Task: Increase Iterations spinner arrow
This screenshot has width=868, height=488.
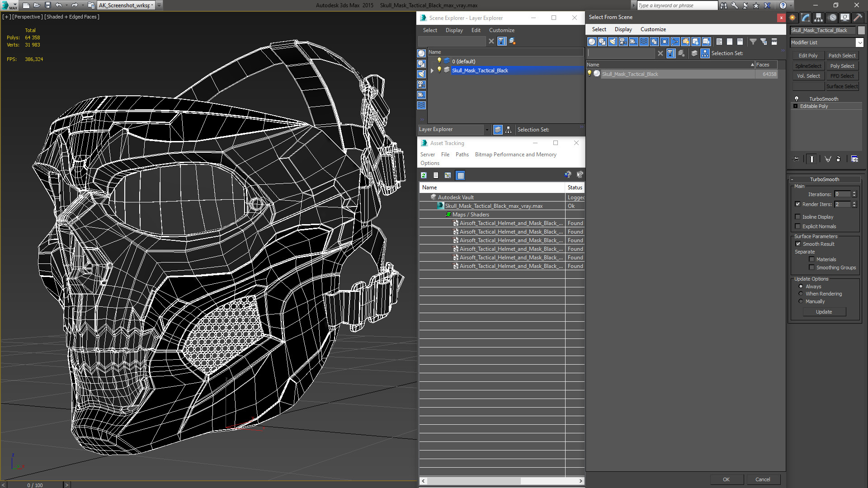Action: (854, 192)
